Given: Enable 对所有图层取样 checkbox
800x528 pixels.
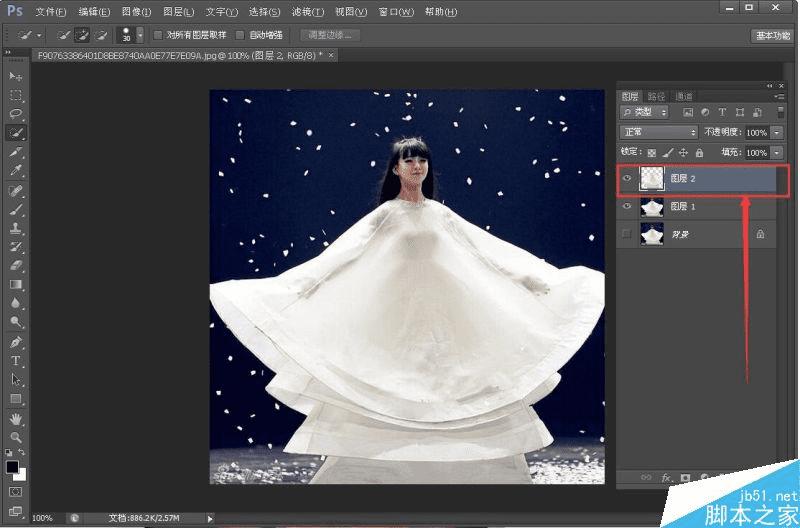Looking at the screenshot, I should 158,35.
